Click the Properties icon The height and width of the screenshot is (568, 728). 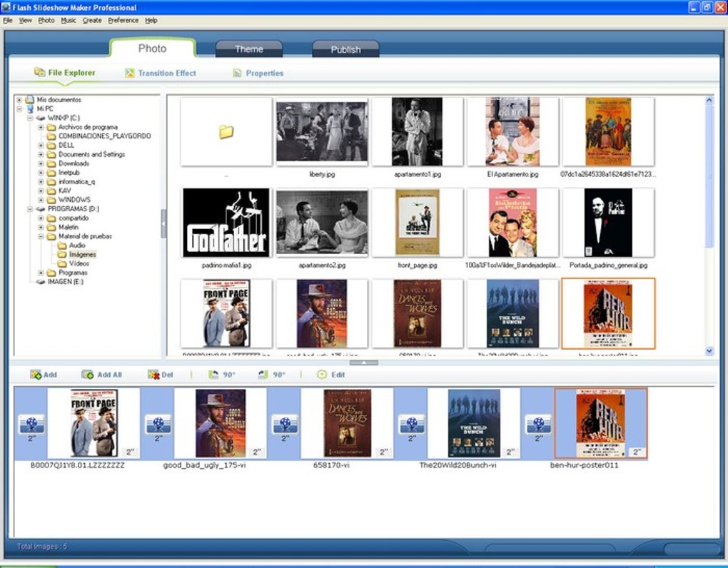pyautogui.click(x=237, y=73)
